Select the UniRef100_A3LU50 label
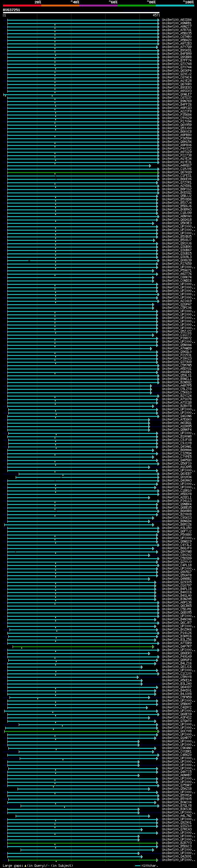 coord(176,528)
